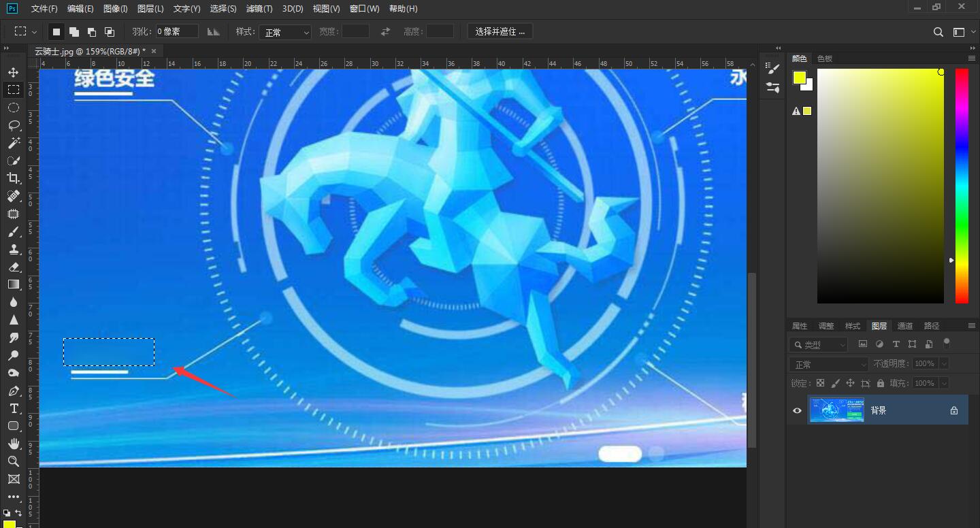Activate the Crop tool
The height and width of the screenshot is (528, 980).
point(14,178)
